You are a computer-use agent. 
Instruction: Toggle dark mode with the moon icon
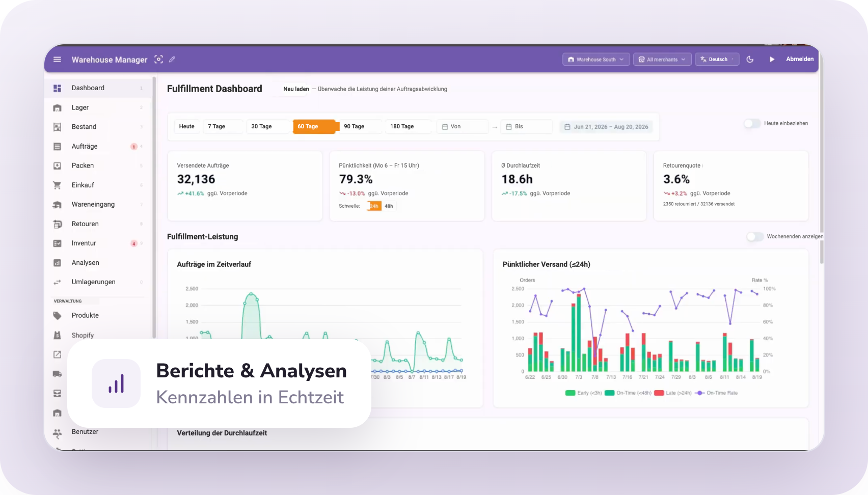[x=750, y=59]
